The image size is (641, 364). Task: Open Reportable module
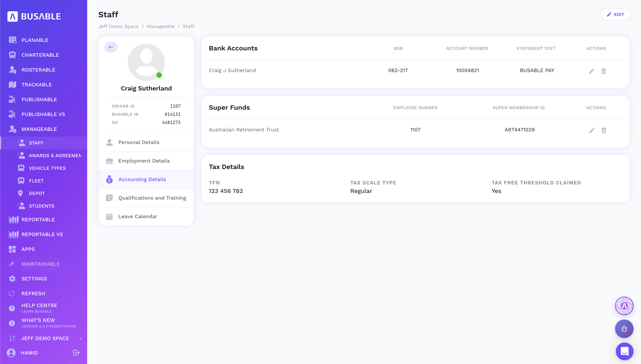(44, 219)
